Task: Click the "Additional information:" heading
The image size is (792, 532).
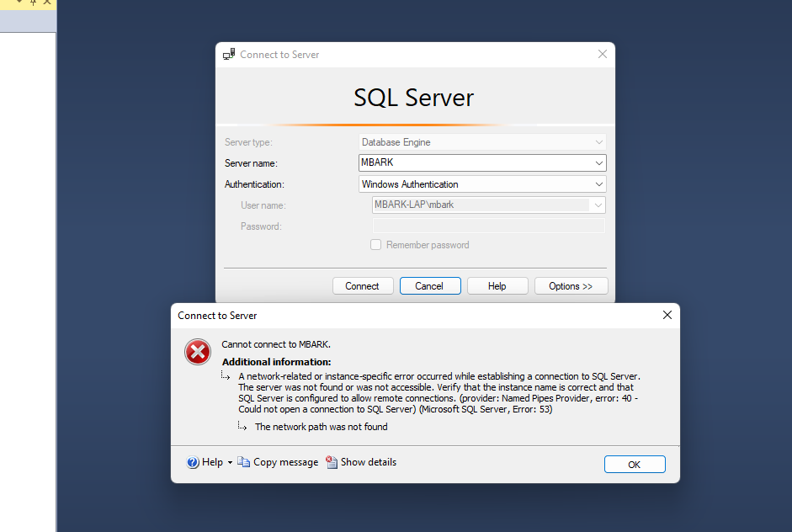Action: tap(276, 362)
